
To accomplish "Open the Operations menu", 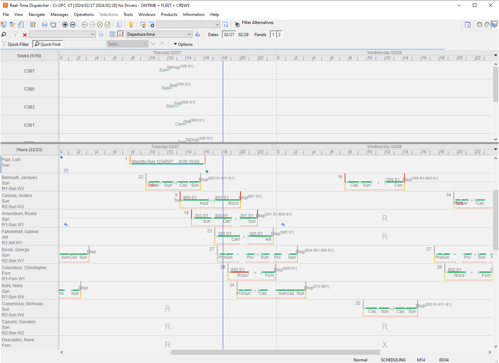I will tap(84, 15).
